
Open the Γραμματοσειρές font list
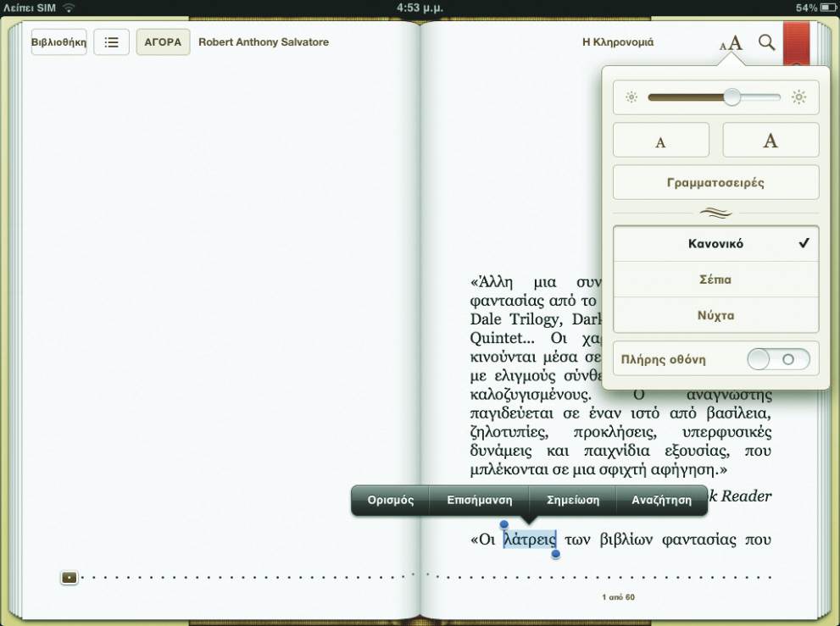[x=715, y=182]
